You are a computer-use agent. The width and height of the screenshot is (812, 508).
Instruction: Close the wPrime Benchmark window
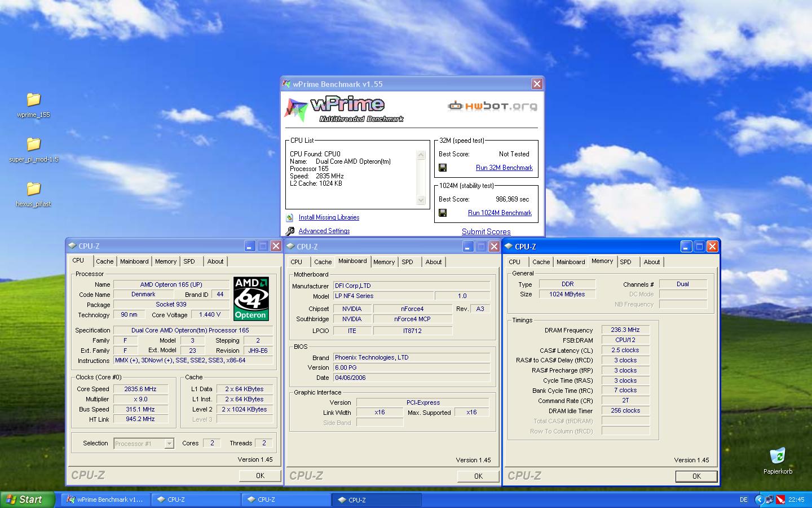[x=537, y=84]
